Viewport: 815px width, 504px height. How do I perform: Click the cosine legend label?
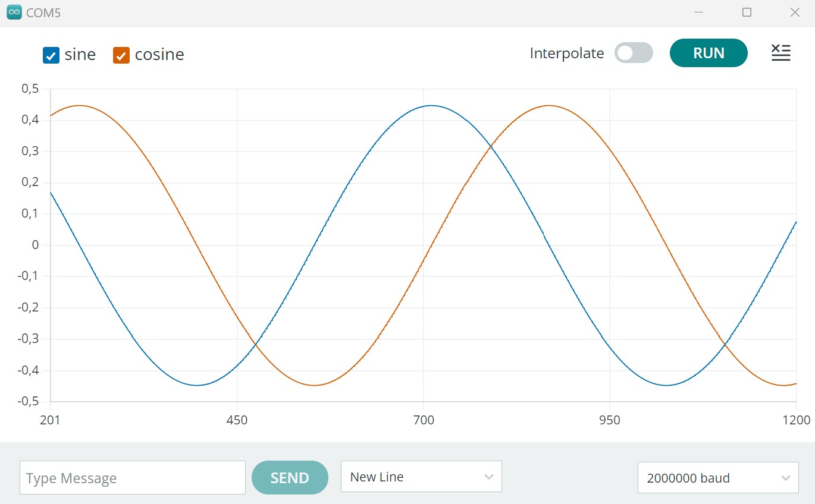click(159, 55)
